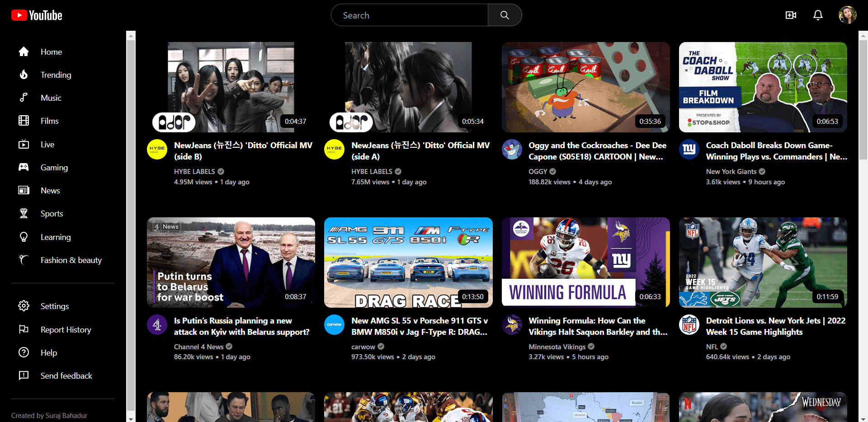The height and width of the screenshot is (422, 868).
Task: Click the Gaming controller icon
Action: [x=24, y=168]
